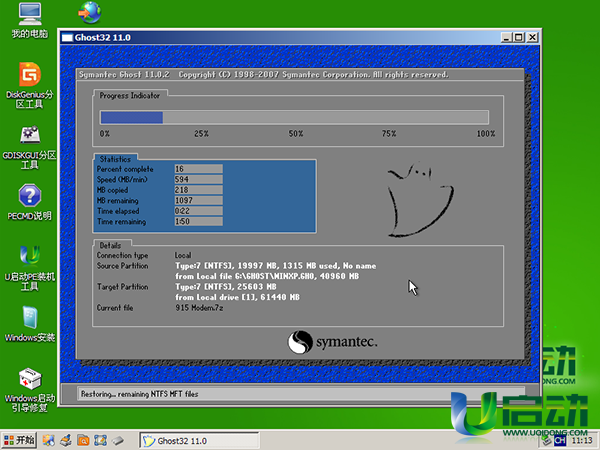Maximize the Ghost32 11.0 window
The height and width of the screenshot is (450, 600).
[x=519, y=38]
